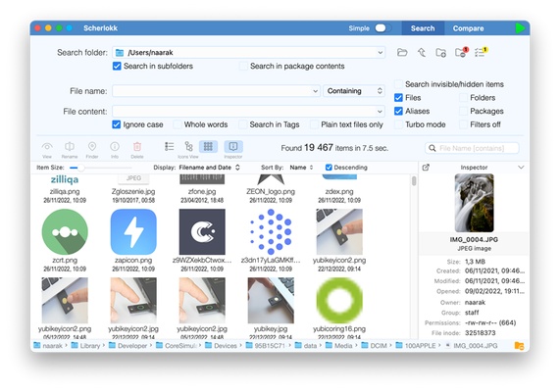Uncheck the Files checkbox

tap(398, 98)
